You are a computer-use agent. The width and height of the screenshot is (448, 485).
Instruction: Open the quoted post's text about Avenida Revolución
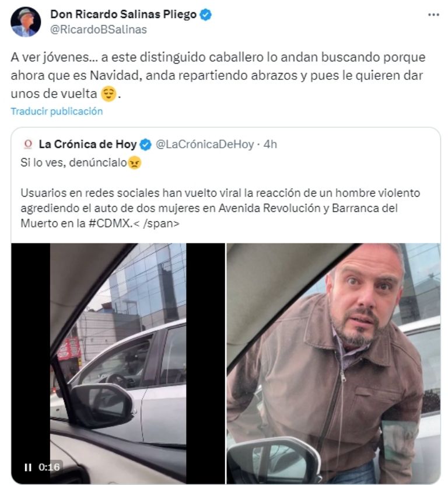coord(220,208)
